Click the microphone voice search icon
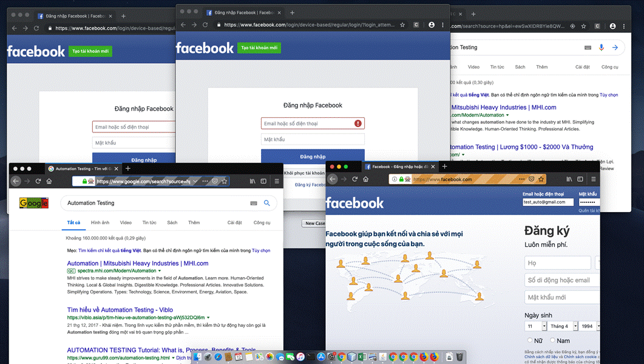 click(602, 47)
